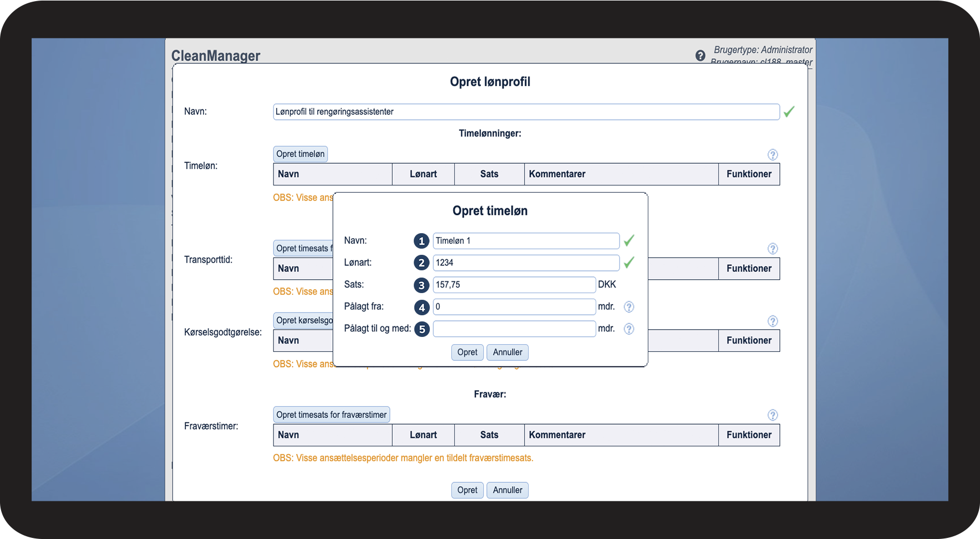Click the Opret timeløn button above table
The image size is (980, 539).
pos(300,154)
